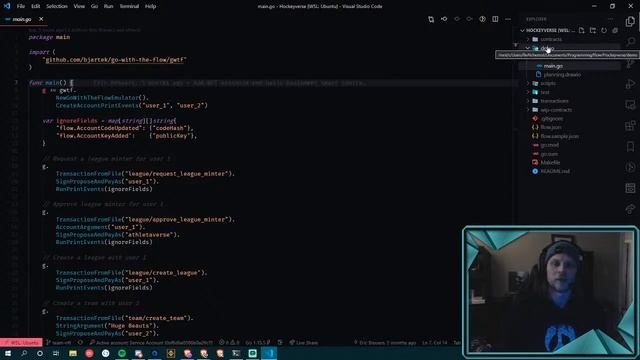
Task: Open main.go in Explorer tree
Action: (553, 66)
